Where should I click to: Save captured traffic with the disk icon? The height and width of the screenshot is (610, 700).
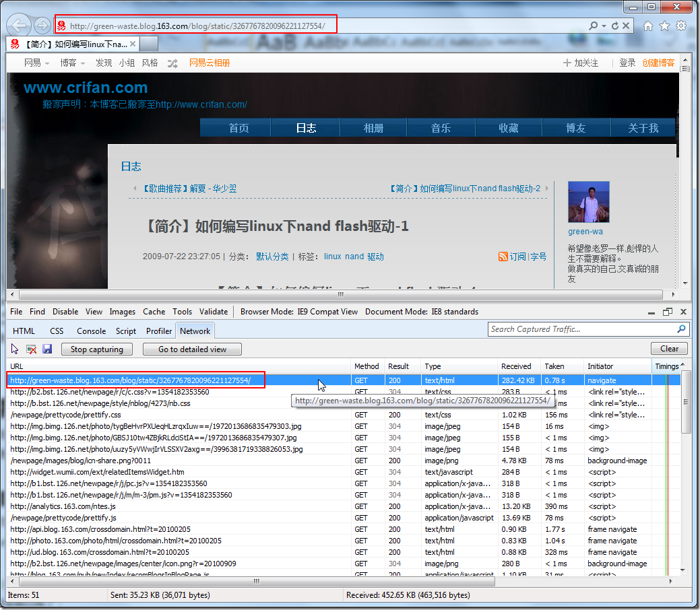point(47,349)
